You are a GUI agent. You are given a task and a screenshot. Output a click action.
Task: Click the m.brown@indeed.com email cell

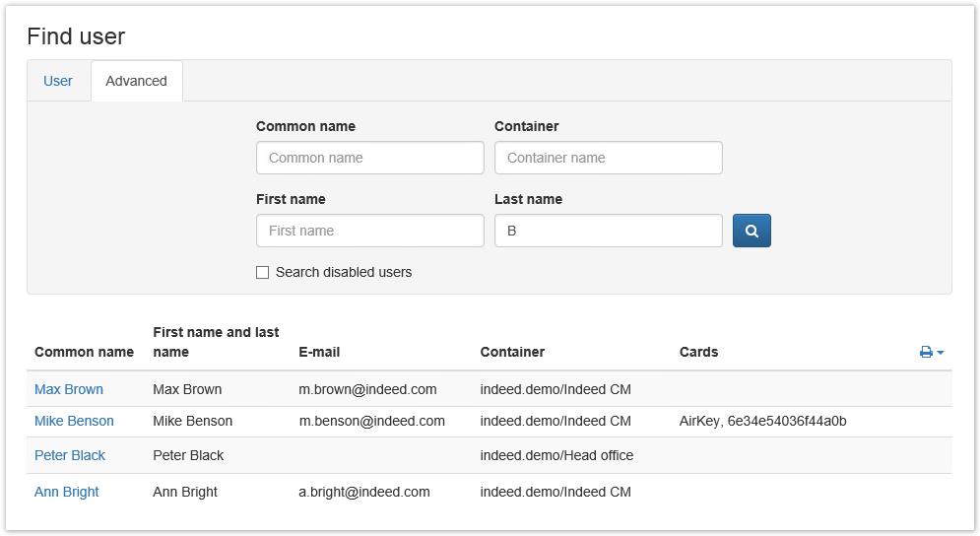pyautogui.click(x=367, y=389)
